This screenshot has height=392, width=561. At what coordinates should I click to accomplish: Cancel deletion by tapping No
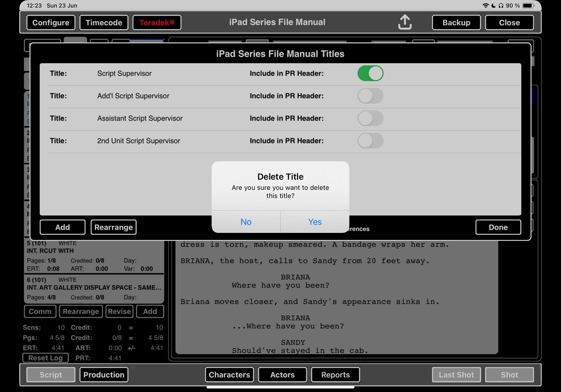(246, 222)
